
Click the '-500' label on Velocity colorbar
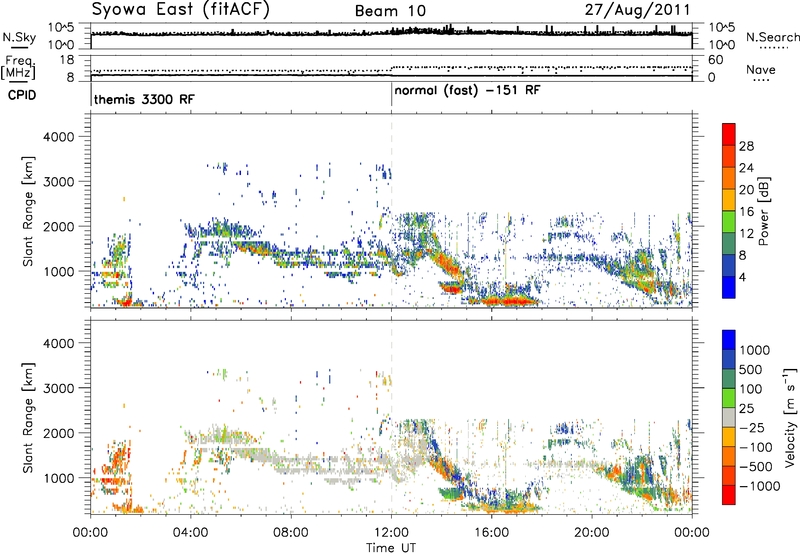756,467
